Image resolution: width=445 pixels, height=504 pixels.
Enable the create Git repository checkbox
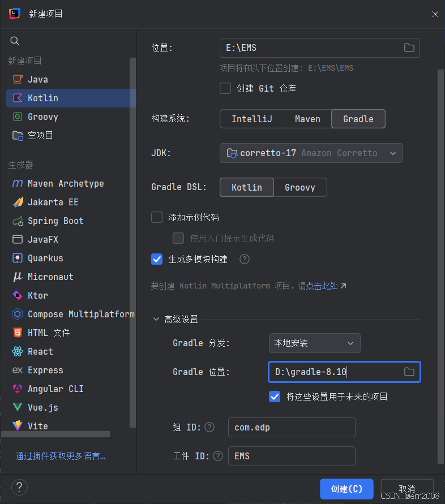225,88
